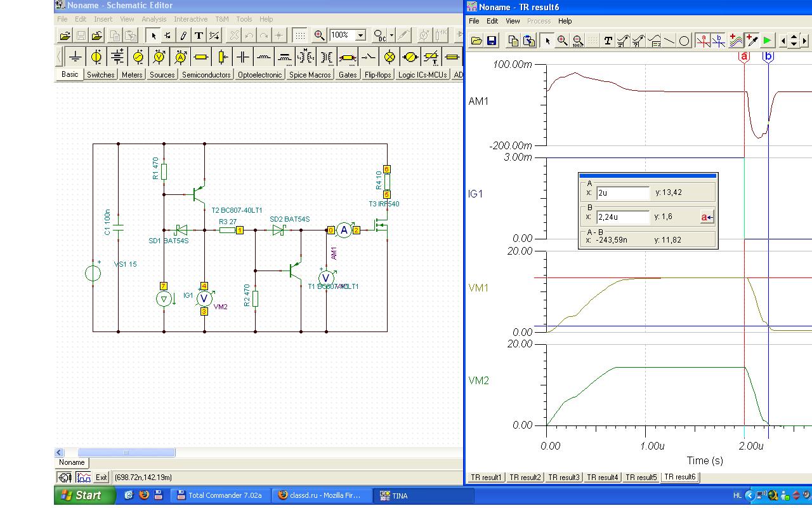Select the capacitor component icon
The image size is (812, 508).
point(243,57)
